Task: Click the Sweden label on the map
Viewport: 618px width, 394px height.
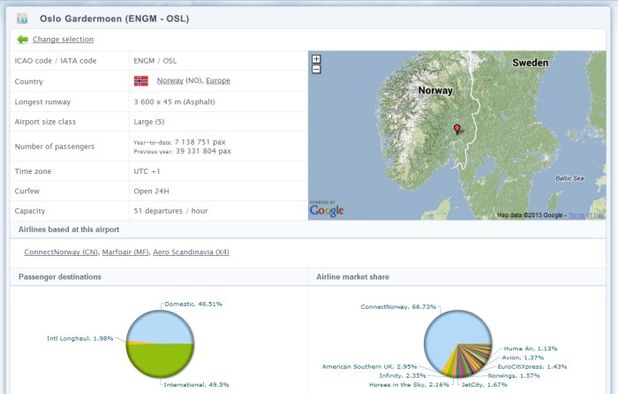Action: [x=530, y=63]
